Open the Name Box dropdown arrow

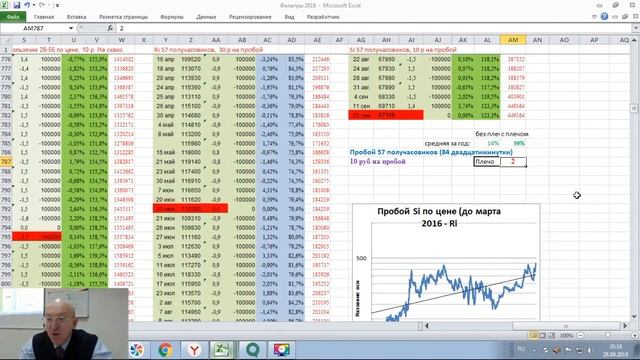(x=71, y=28)
